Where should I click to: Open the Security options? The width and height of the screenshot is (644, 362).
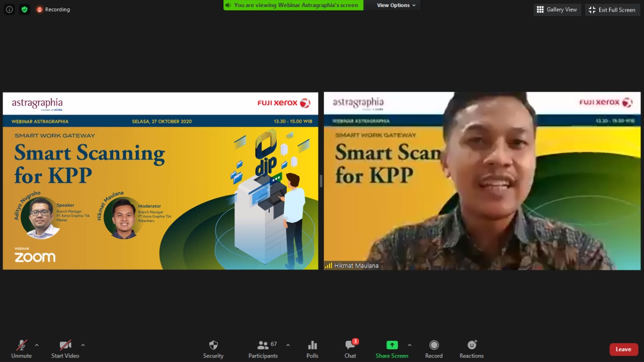point(213,349)
